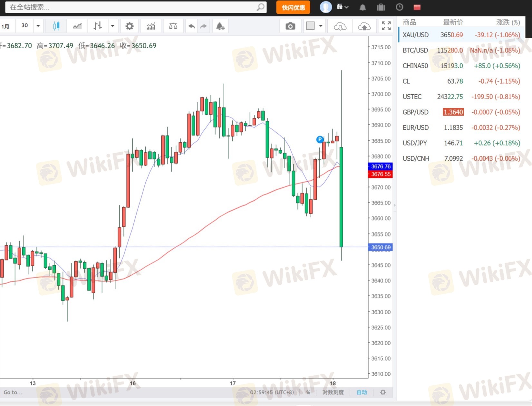Click the red China flag language icon
The width and height of the screenshot is (532, 406).
coord(417,7)
